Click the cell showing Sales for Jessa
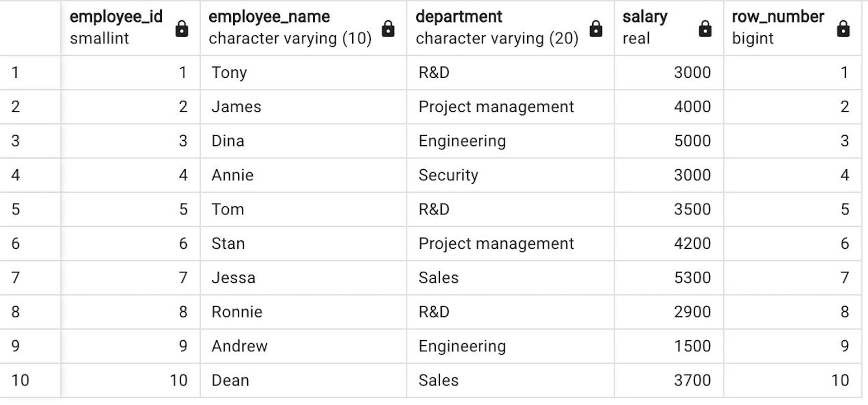Image resolution: width=868 pixels, height=405 pixels. (497, 277)
